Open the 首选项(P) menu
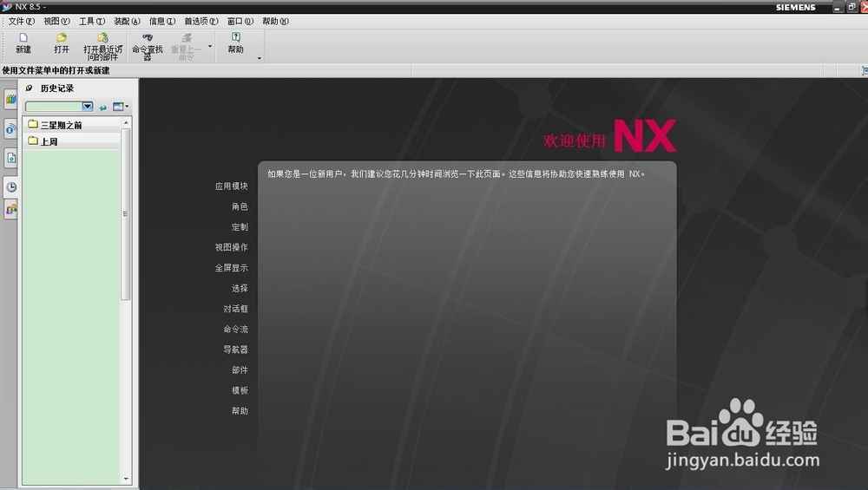Screen dimensions: 868x490 click(x=201, y=21)
